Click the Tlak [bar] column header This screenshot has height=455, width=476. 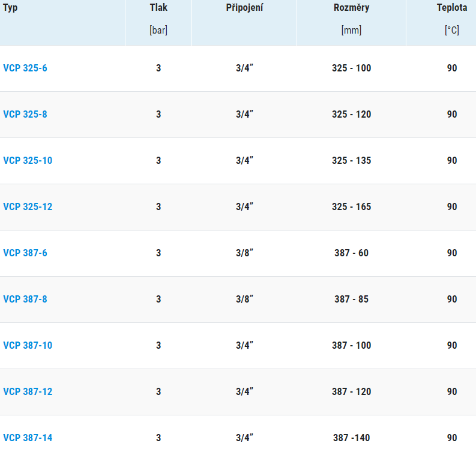pyautogui.click(x=158, y=22)
